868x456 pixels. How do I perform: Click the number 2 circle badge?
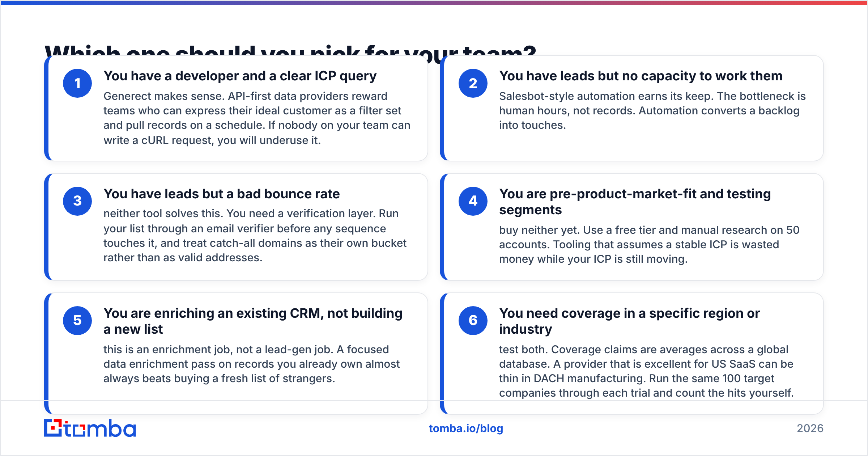tap(473, 83)
